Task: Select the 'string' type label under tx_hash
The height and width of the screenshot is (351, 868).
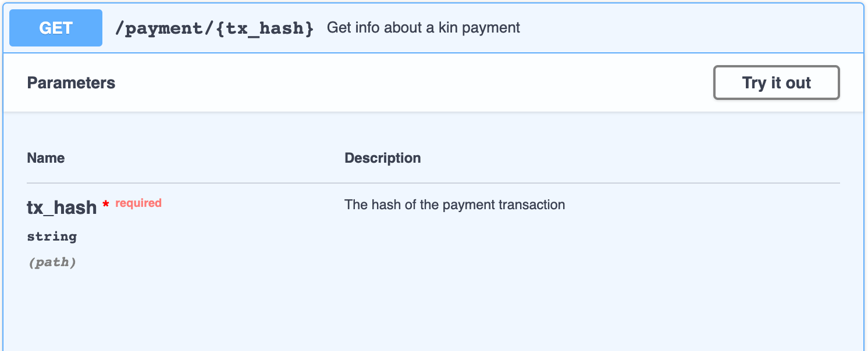Action: click(x=51, y=237)
